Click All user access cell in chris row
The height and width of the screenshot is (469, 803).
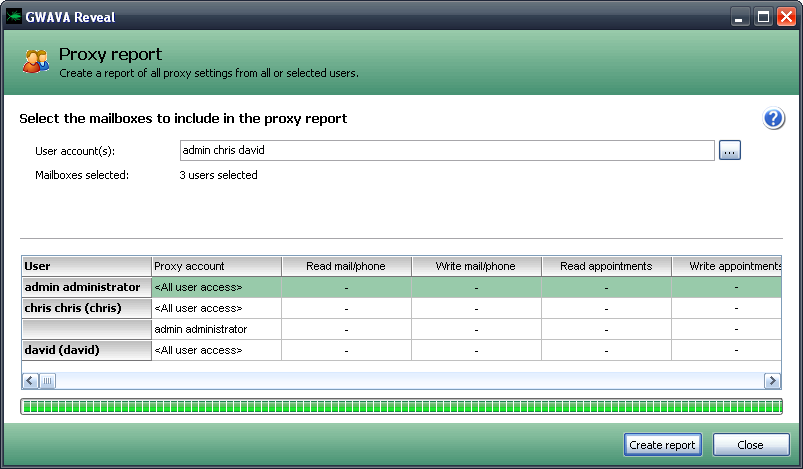(x=217, y=308)
